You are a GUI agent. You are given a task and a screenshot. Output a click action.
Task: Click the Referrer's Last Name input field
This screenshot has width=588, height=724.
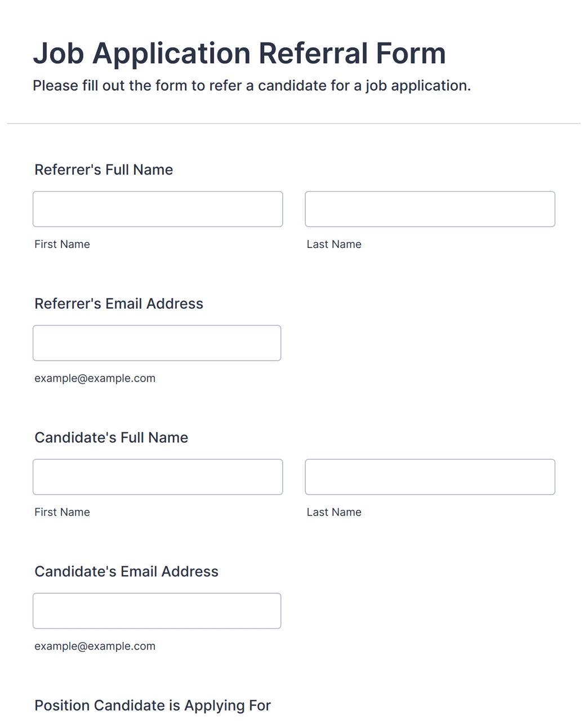point(430,209)
